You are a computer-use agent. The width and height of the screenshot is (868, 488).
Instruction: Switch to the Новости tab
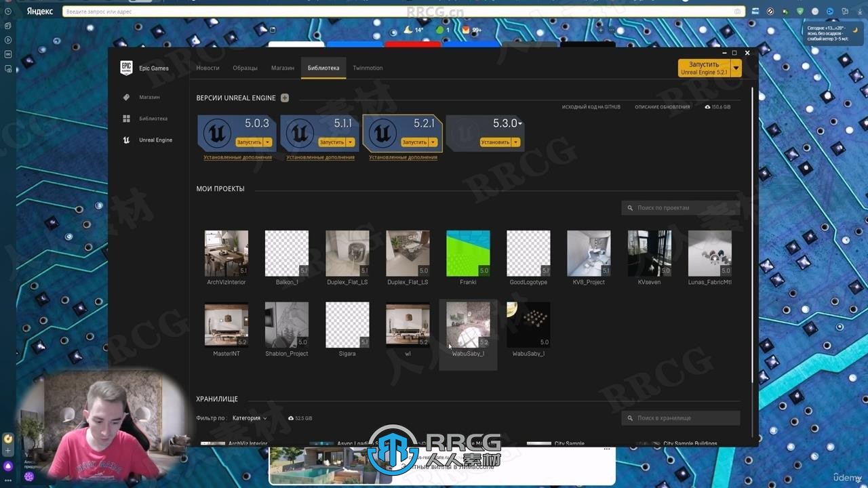208,68
